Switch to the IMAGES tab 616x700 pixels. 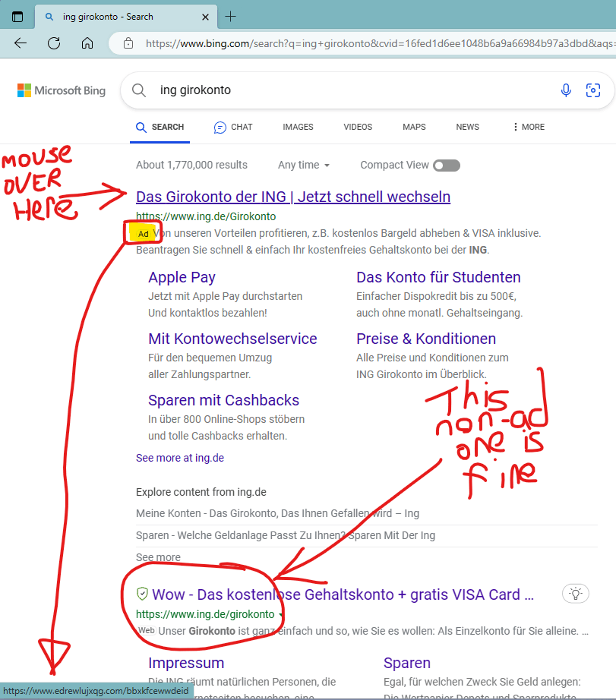pos(298,127)
